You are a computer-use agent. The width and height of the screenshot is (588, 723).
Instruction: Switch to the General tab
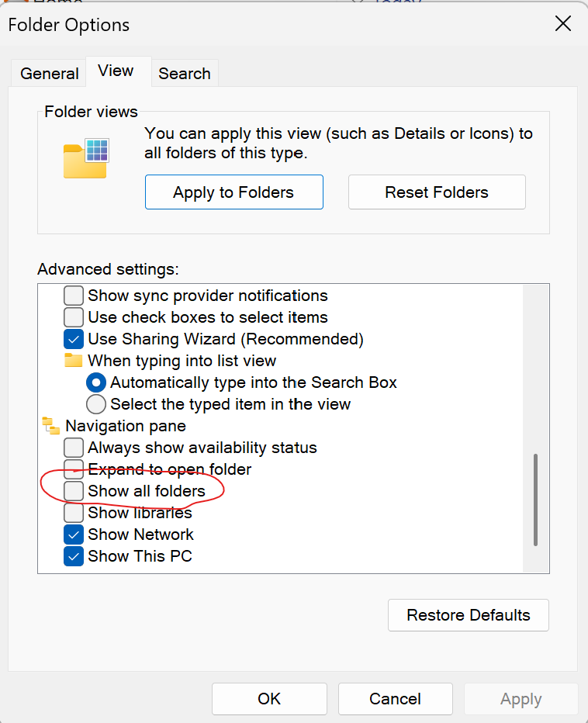(50, 74)
